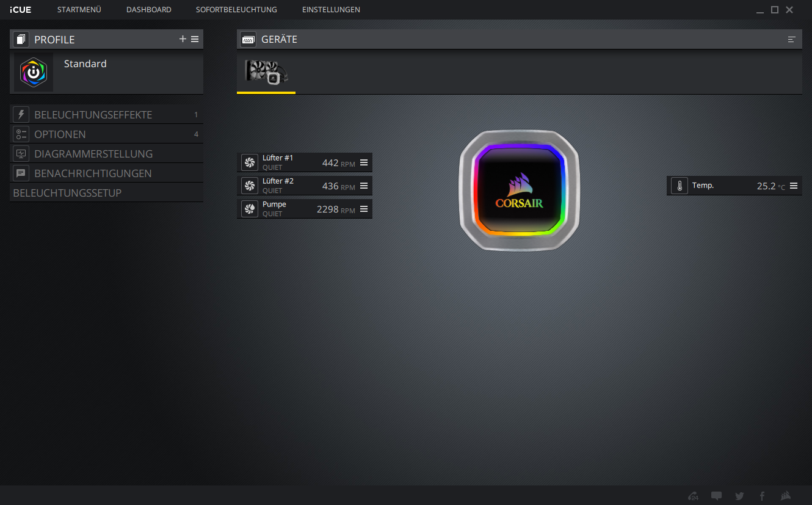This screenshot has width=812, height=505.
Task: Open the 24h phone support icon
Action: (x=694, y=496)
